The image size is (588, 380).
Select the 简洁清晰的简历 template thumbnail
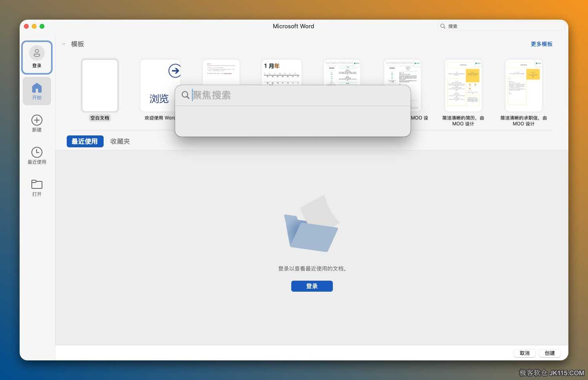click(x=463, y=86)
